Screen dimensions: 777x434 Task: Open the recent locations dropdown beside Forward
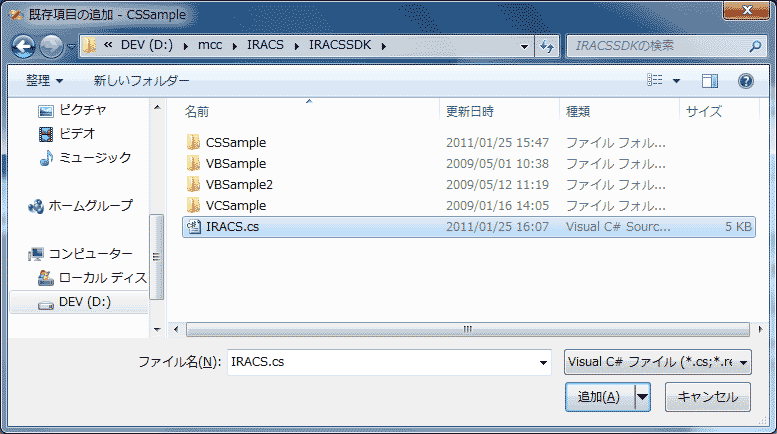[71, 47]
